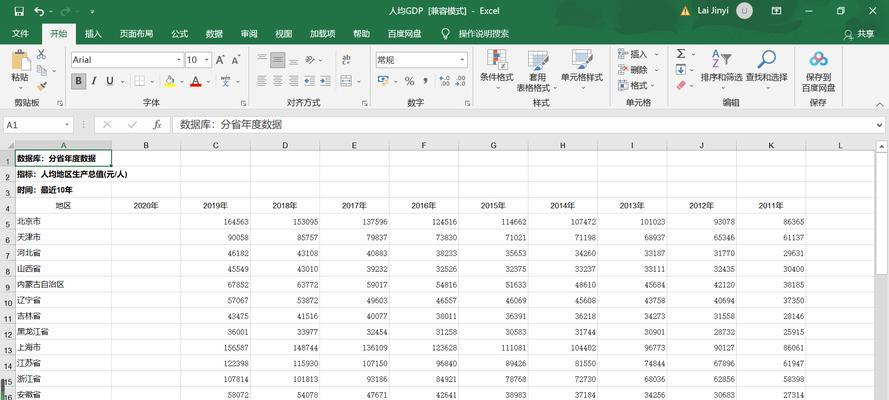Image resolution: width=889 pixels, height=400 pixels.
Task: Toggle Bold formatting
Action: (78, 81)
